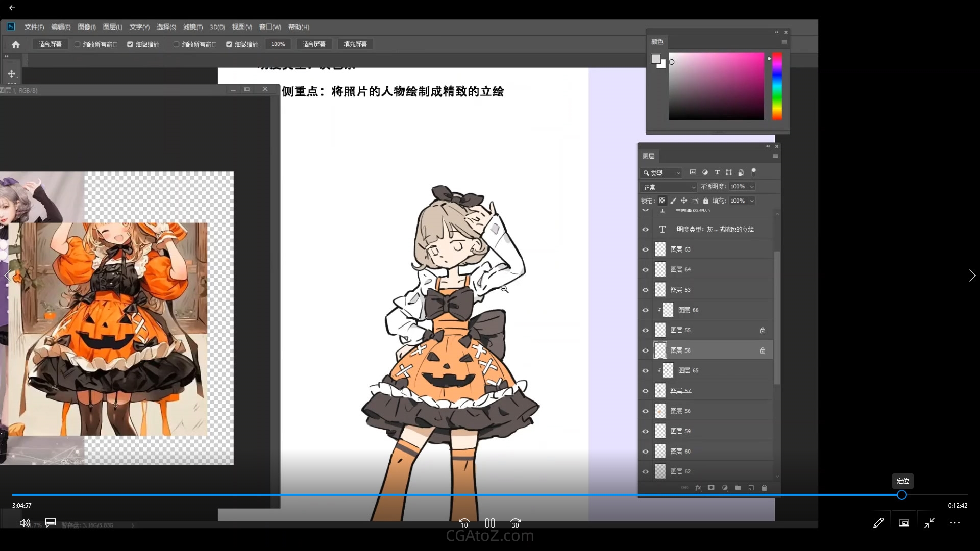The image size is (980, 551).
Task: Click the 100% zoom button
Action: coord(278,44)
